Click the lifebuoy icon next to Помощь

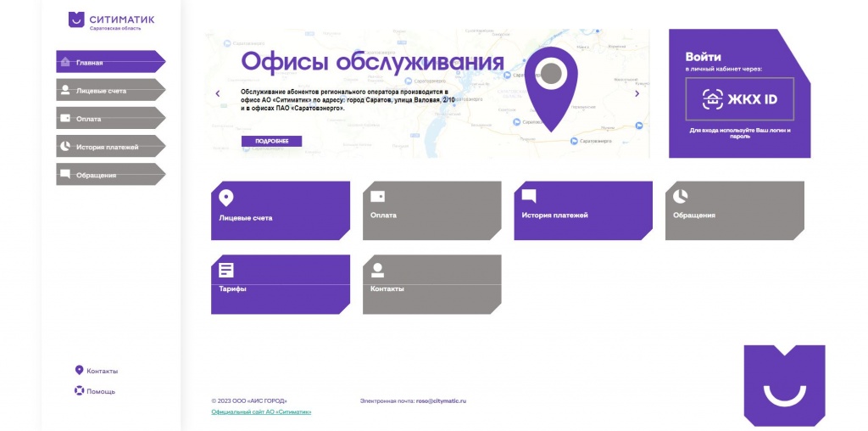(x=80, y=391)
